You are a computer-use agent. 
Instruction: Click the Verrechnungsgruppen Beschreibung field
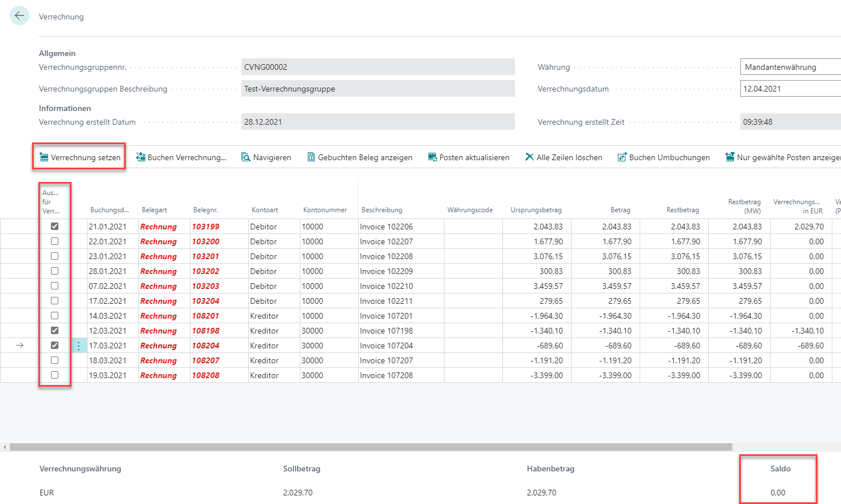378,89
